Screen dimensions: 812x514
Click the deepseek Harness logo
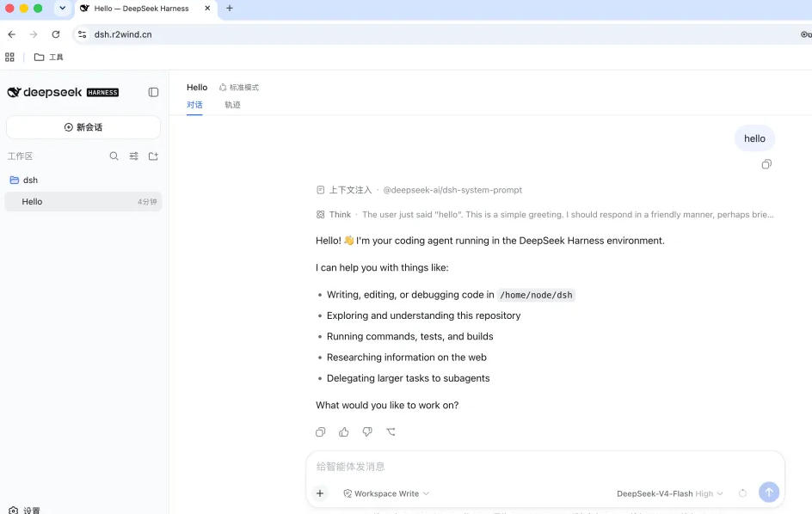pos(63,92)
